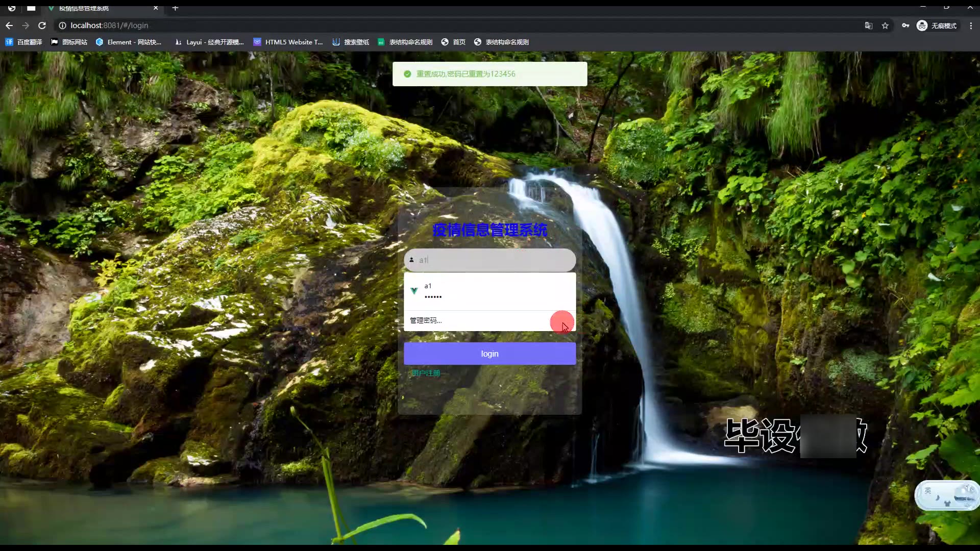Click the incognito 无痕模式 profile button
Screen dimensions: 980x551
937,26
